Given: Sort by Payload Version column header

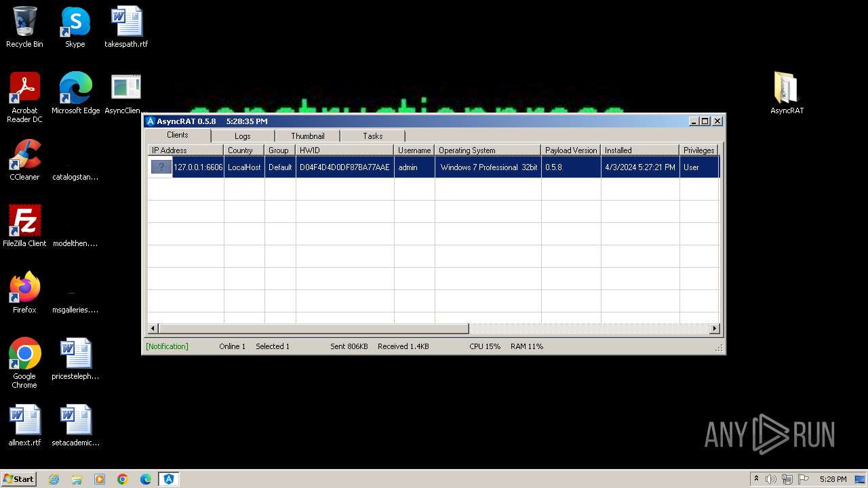Looking at the screenshot, I should [571, 150].
